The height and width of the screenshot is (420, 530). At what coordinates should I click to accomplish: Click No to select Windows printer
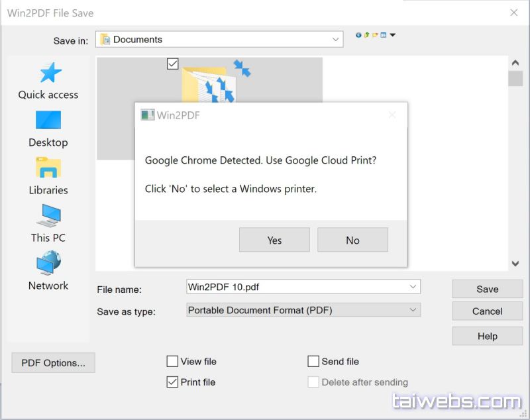coord(352,240)
